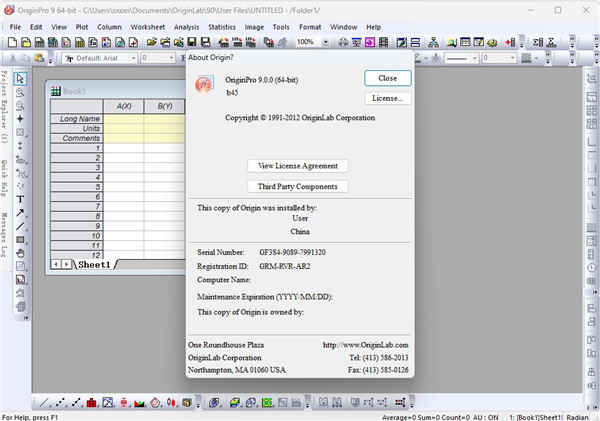Open View License Agreement
The image size is (600, 421).
point(297,166)
